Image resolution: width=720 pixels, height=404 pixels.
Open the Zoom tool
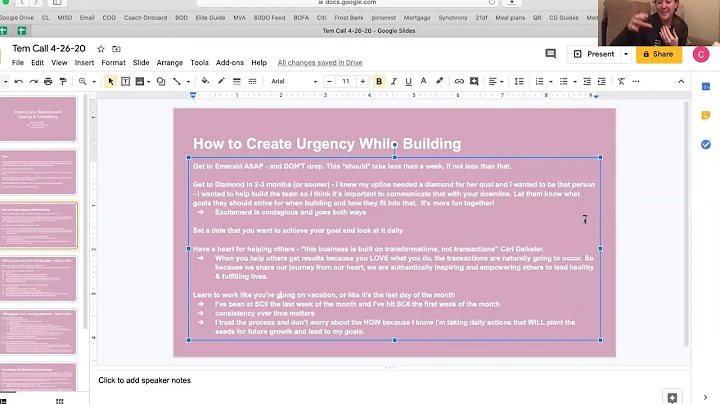coord(83,81)
